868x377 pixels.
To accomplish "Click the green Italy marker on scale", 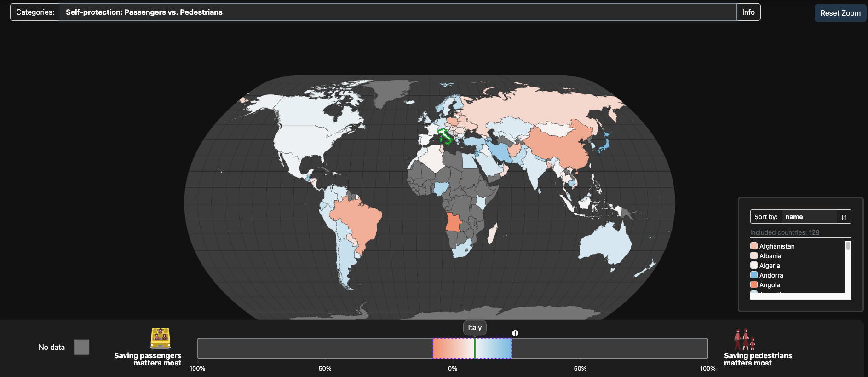I will (x=475, y=348).
